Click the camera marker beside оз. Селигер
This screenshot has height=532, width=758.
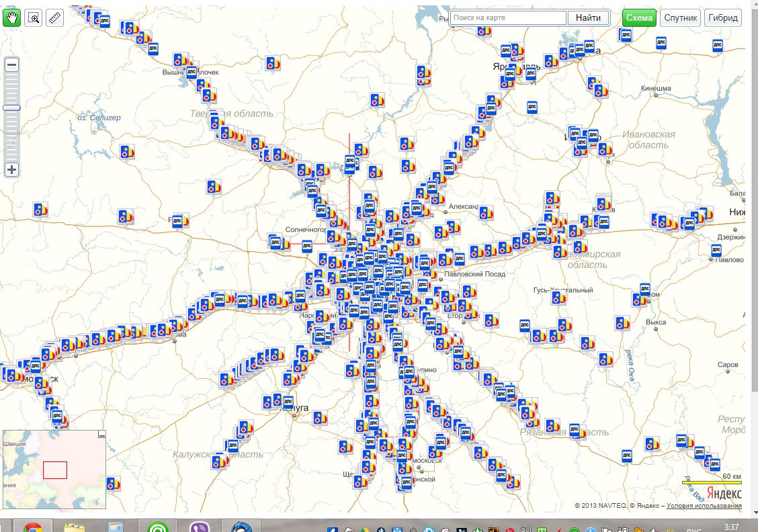[x=126, y=152]
